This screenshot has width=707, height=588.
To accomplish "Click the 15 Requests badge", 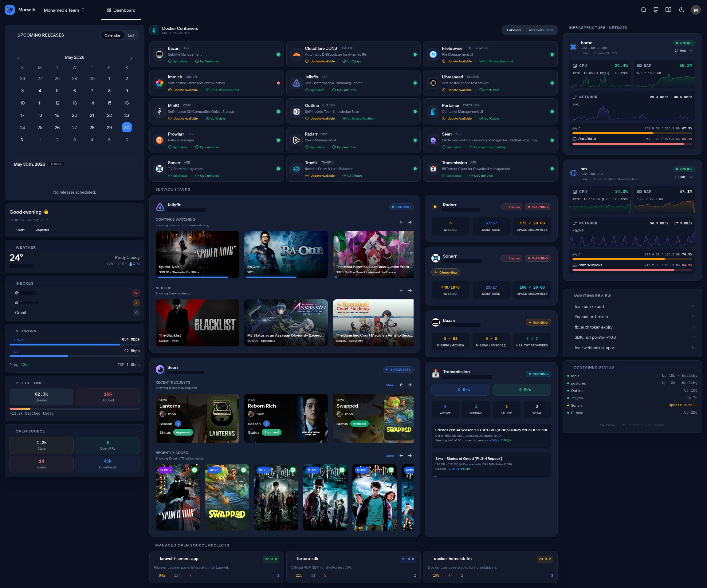I will coord(398,369).
